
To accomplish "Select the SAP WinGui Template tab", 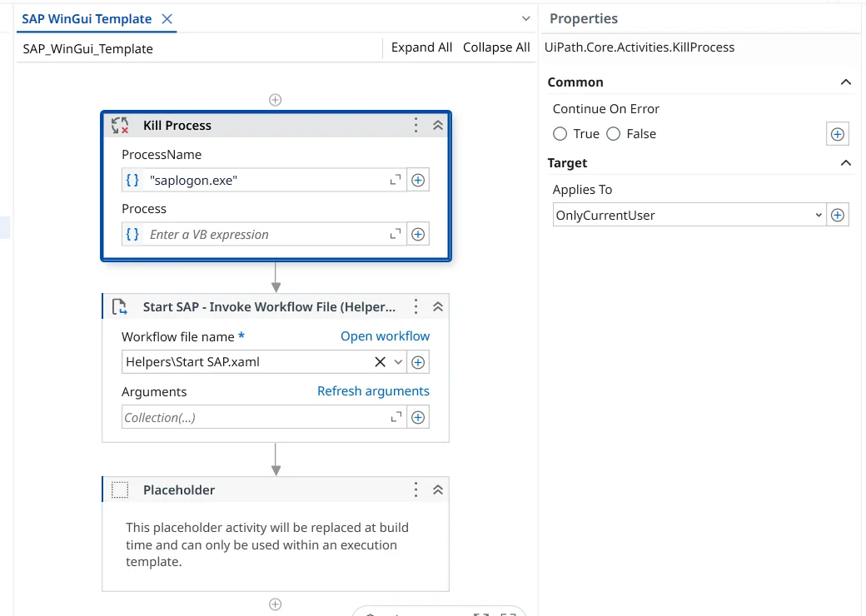I will pyautogui.click(x=87, y=19).
